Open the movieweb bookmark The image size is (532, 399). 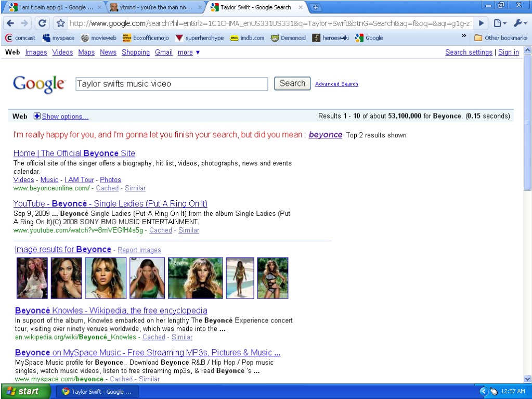pos(99,38)
